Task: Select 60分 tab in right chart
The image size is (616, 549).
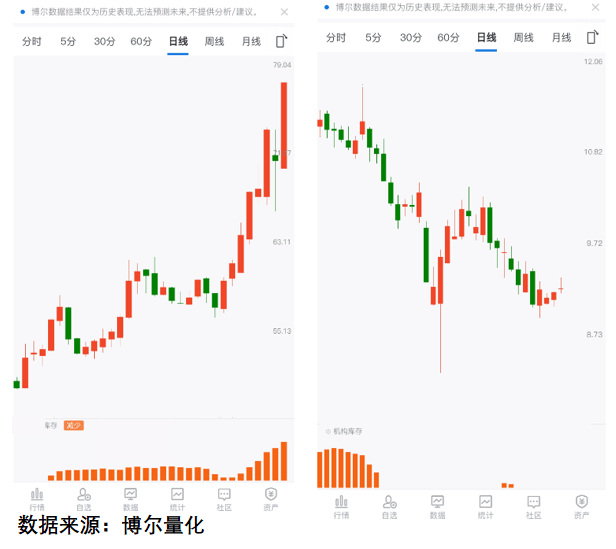Action: (x=448, y=38)
